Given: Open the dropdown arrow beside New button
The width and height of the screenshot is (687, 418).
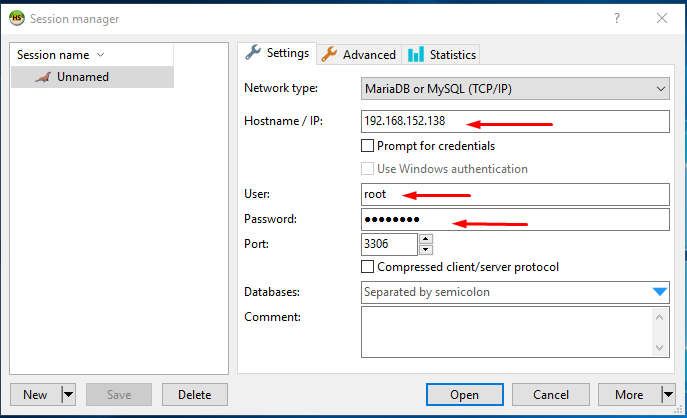Looking at the screenshot, I should [x=68, y=394].
